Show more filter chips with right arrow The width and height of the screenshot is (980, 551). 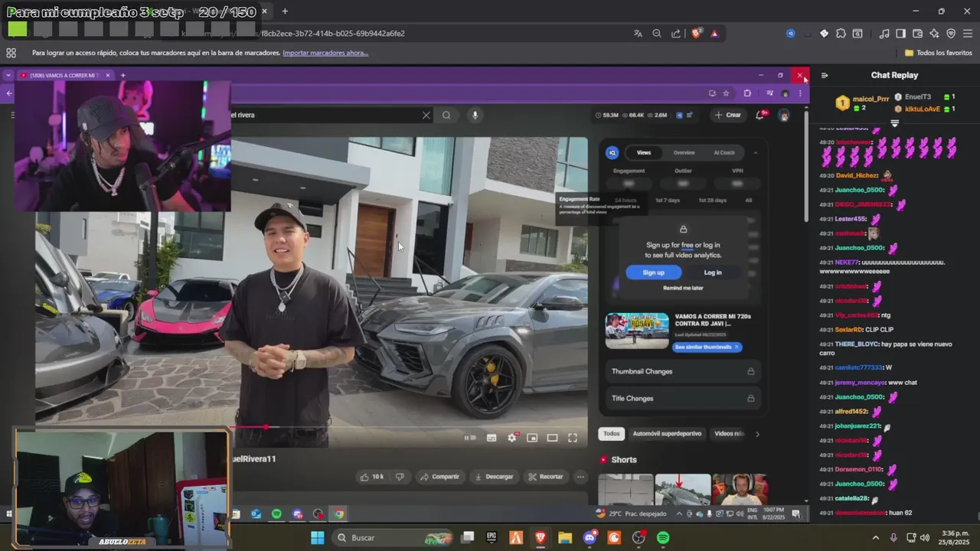[x=757, y=434]
